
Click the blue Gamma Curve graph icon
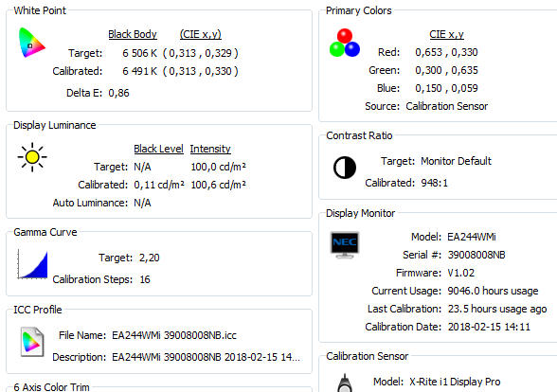click(32, 264)
